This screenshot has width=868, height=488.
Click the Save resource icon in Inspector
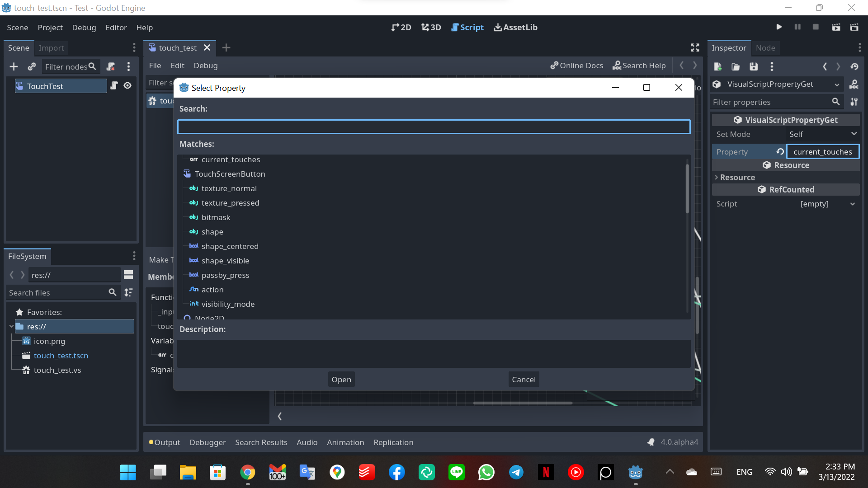[x=754, y=67]
